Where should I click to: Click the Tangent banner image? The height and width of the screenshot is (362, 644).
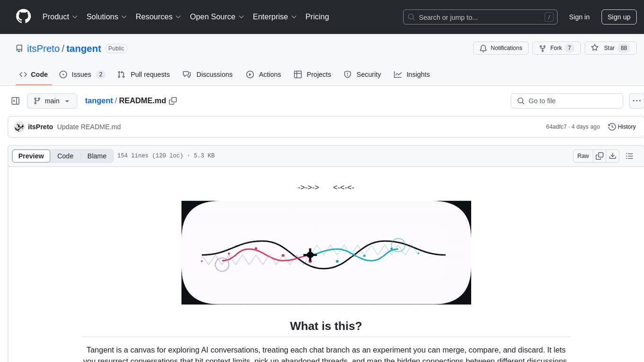(326, 253)
